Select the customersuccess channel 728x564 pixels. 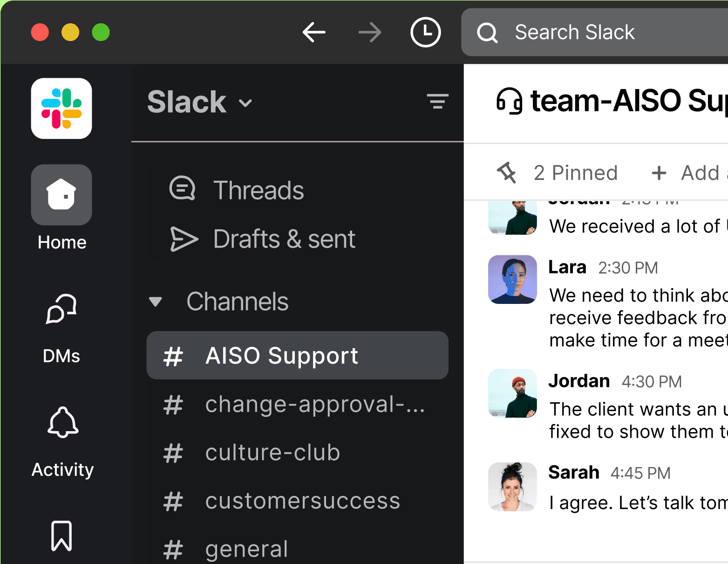pos(297,501)
